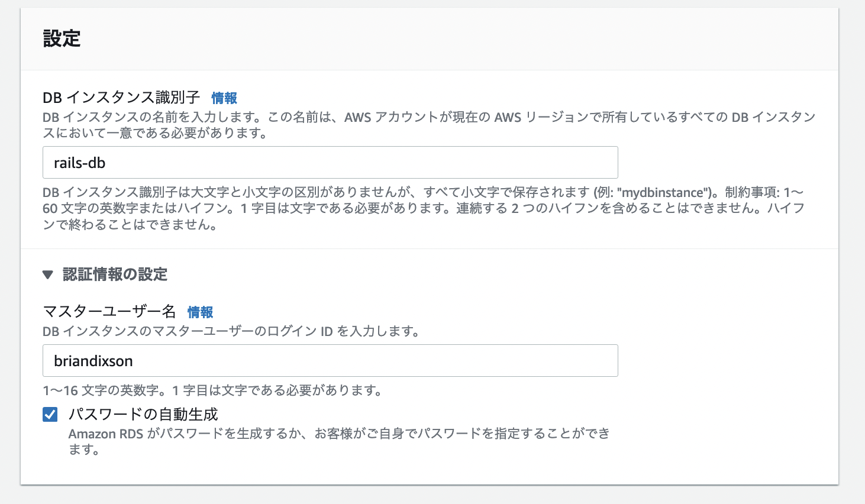Click the ログイン ID explanation text
Viewport: 865px width, 504px height.
click(231, 332)
